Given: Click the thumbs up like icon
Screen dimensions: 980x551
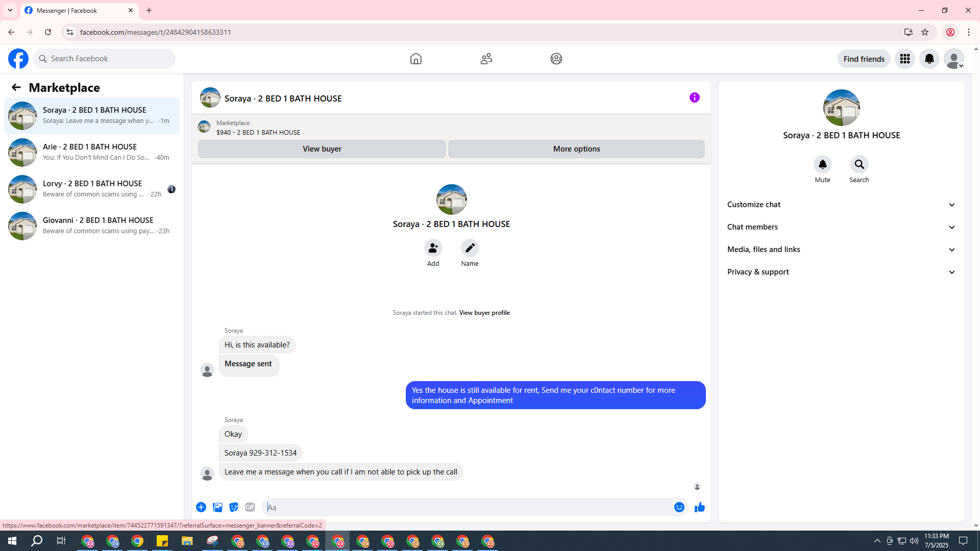Looking at the screenshot, I should point(699,507).
